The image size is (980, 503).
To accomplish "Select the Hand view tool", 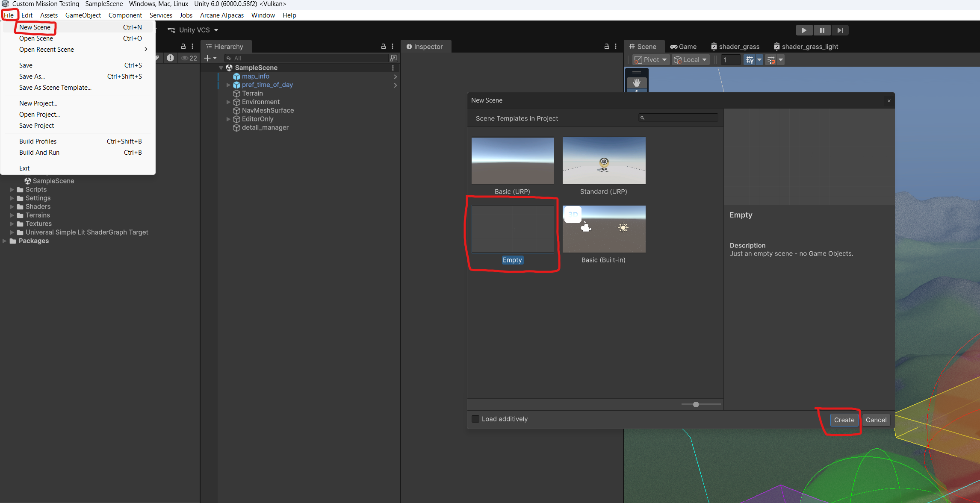I will pos(637,82).
